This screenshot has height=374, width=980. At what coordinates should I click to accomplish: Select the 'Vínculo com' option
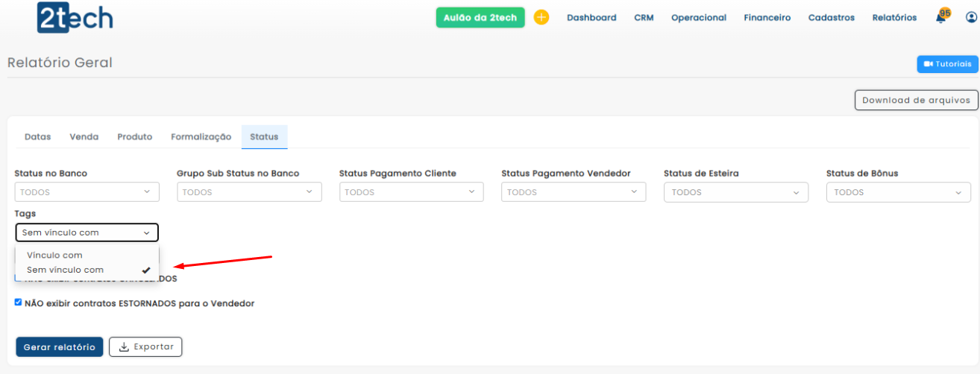pyautogui.click(x=54, y=255)
